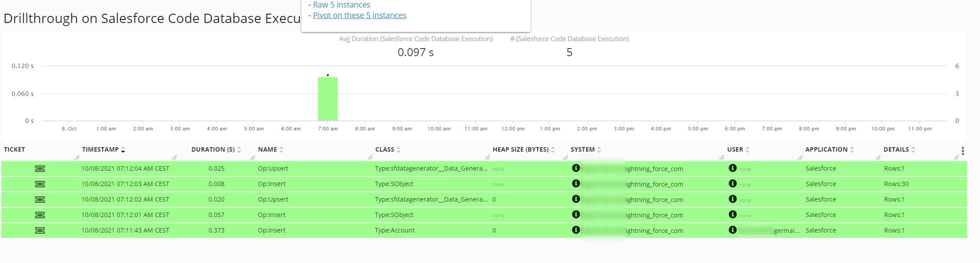Click ticket icon for 07:12:03 AM row
Viewport: 980px width, 263px height.
pos(40,184)
